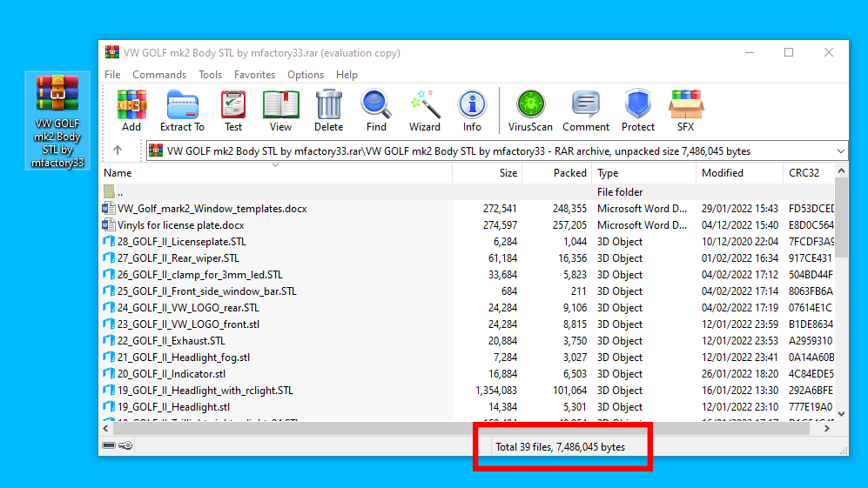Sort by Packed column header
Viewport: 868px width, 488px height.
tap(557, 173)
